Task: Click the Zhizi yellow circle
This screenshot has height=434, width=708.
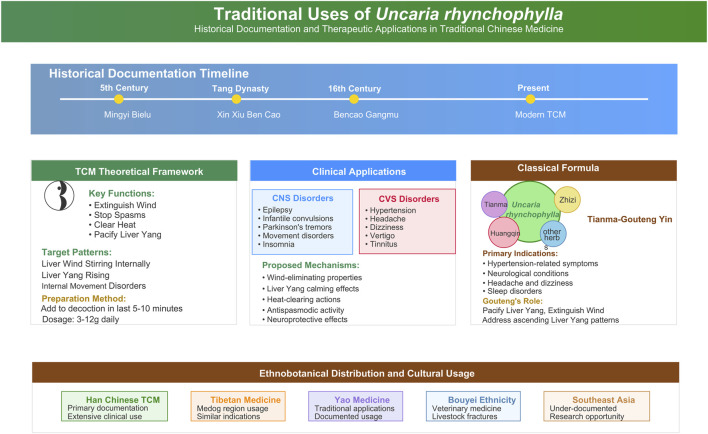Action: click(x=568, y=200)
